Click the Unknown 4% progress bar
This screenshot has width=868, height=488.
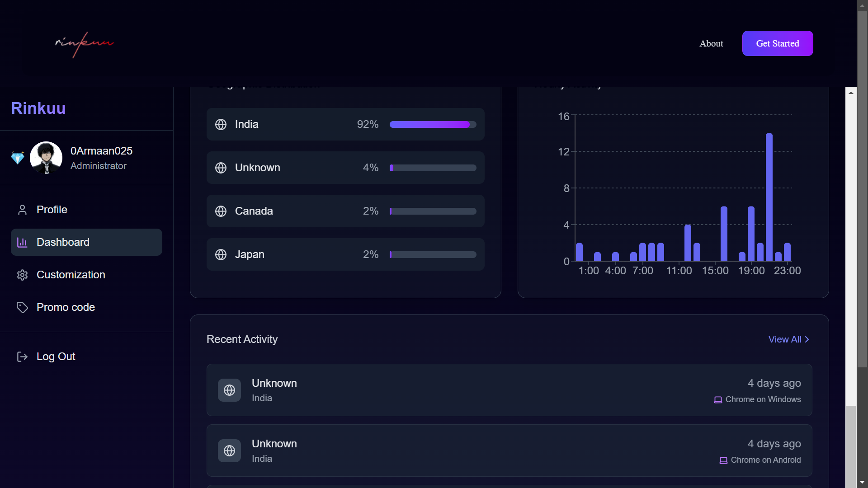433,168
